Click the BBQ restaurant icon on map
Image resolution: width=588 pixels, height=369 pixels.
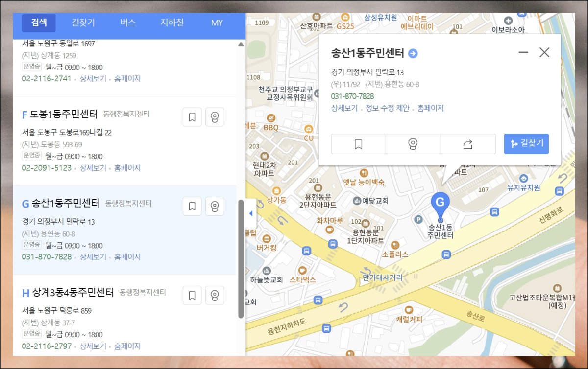(x=271, y=118)
